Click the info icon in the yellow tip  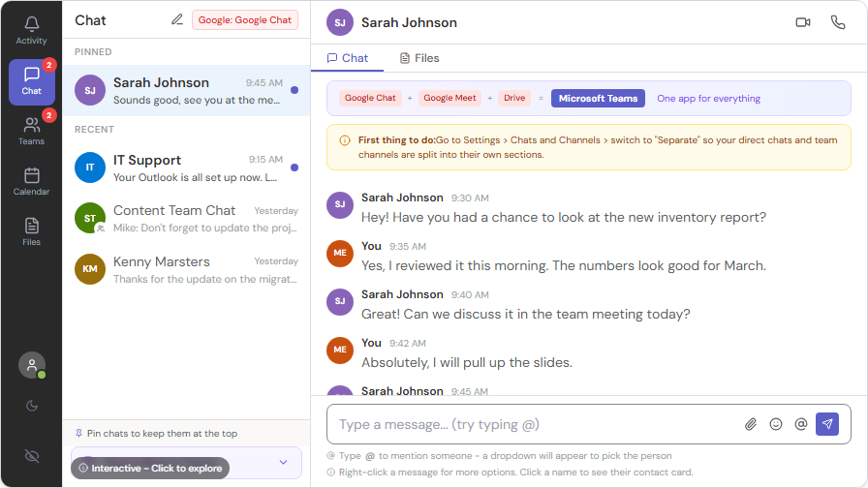click(344, 140)
